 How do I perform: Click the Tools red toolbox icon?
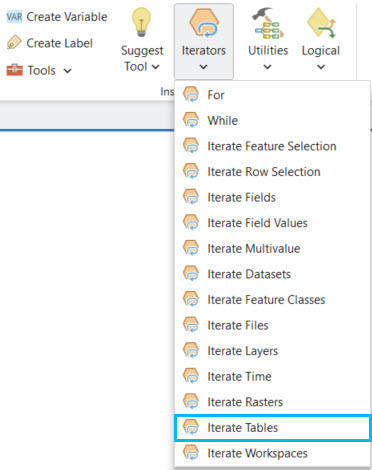(14, 70)
